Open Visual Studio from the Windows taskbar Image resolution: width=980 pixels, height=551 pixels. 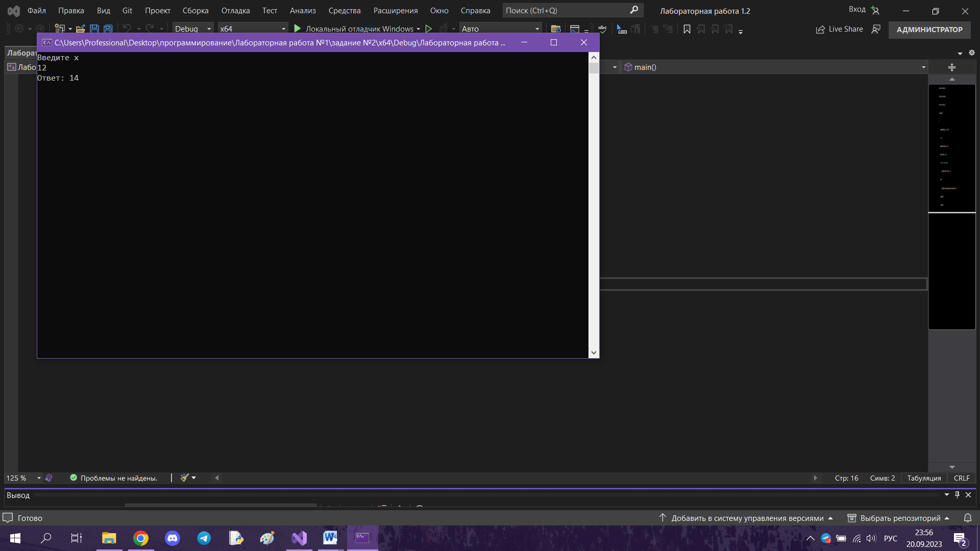click(299, 538)
